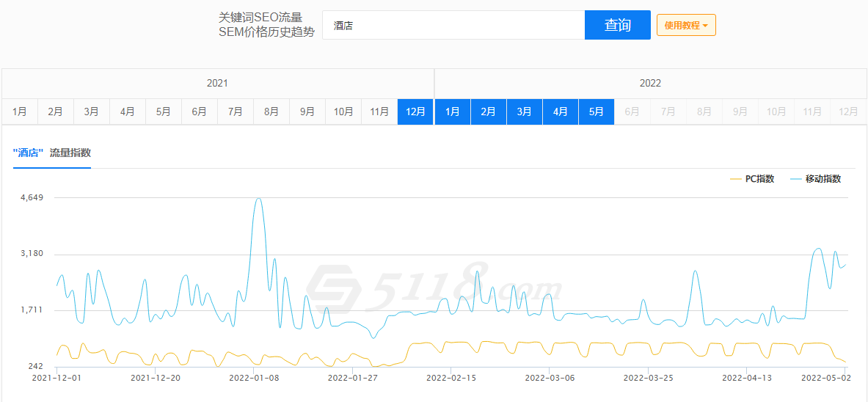This screenshot has height=402, width=868.
Task: Toggle the highlighted 5月 of 2022
Action: coord(597,112)
